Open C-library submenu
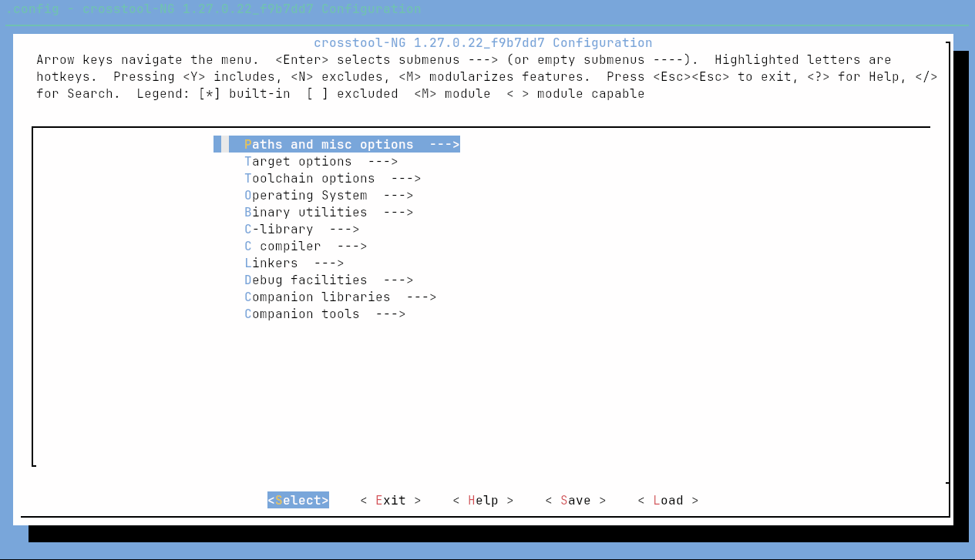Viewport: 975px width, 560px height. pyautogui.click(x=301, y=229)
